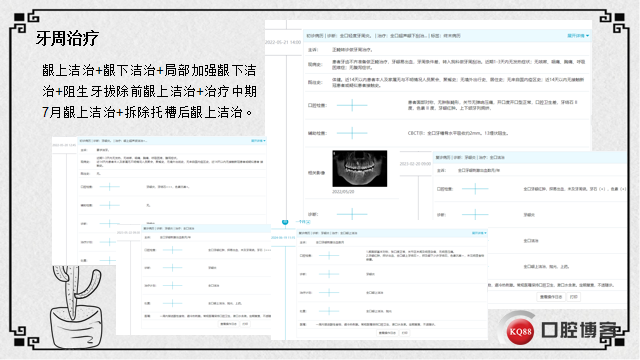
Task: Click oral exam tooth chart in 2022-05-20 record
Action: (109, 187)
